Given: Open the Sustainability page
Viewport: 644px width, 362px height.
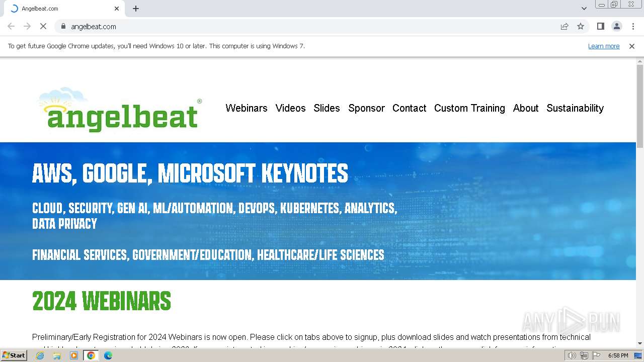Looking at the screenshot, I should [x=575, y=108].
